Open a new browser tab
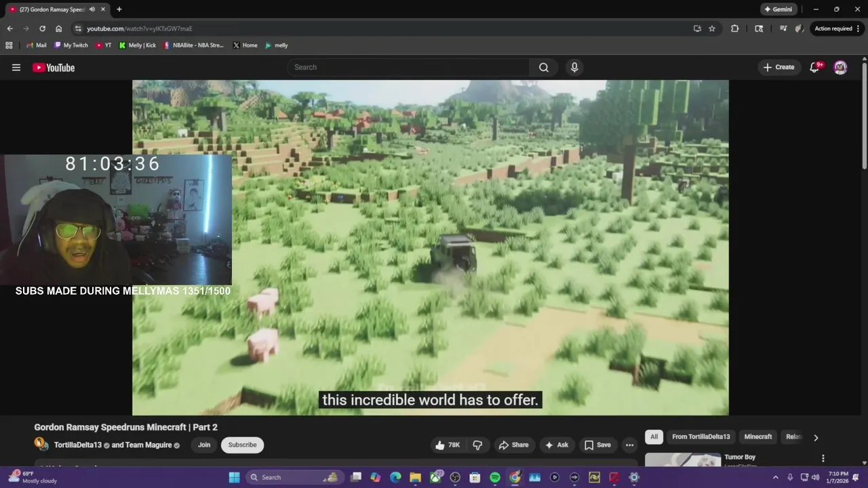Screen dimensions: 868x488 tap(119, 9)
